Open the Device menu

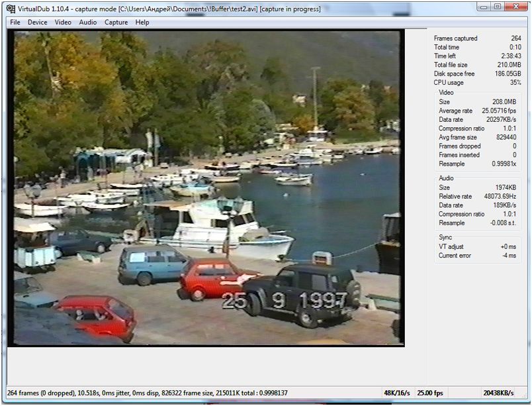38,23
